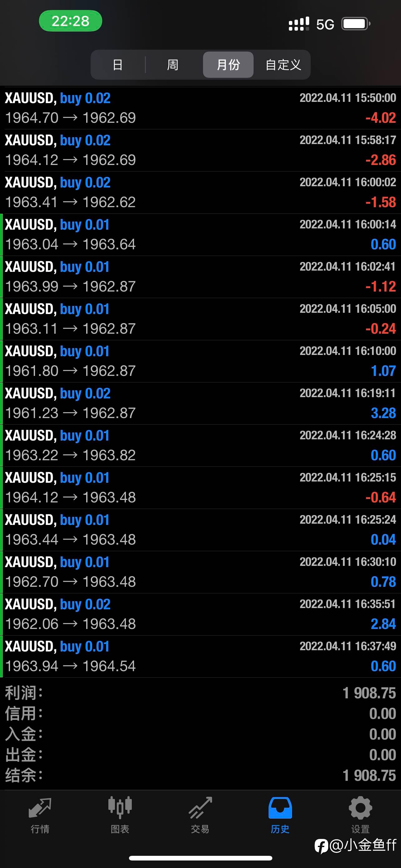Open trade 1963.41 → 1962.62

coord(200,192)
